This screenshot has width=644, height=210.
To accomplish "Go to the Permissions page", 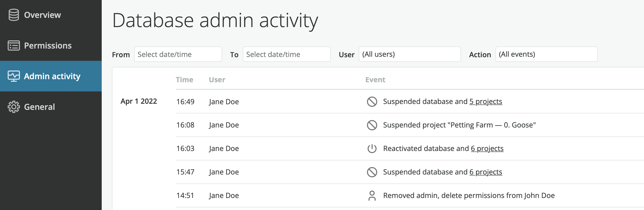I will [x=51, y=45].
